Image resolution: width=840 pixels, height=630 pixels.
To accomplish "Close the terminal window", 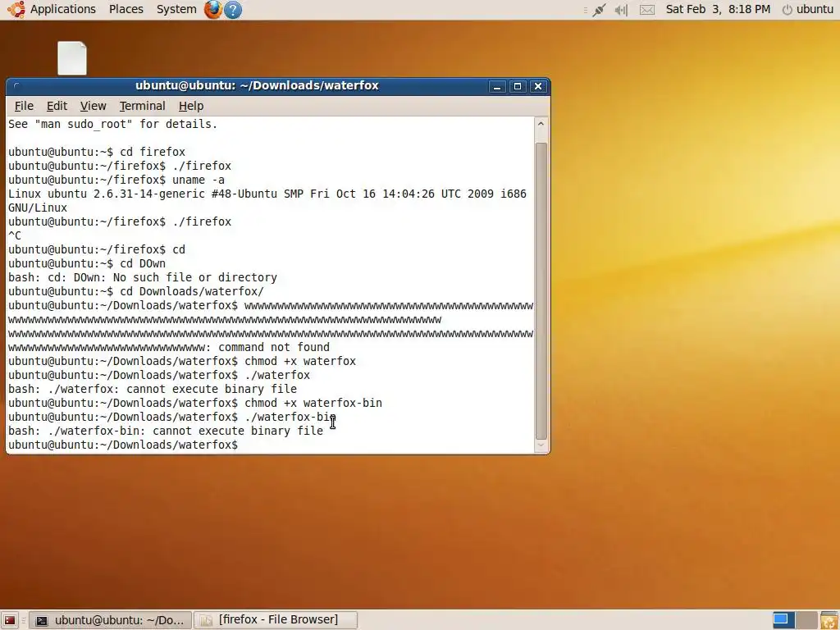I will pos(538,86).
